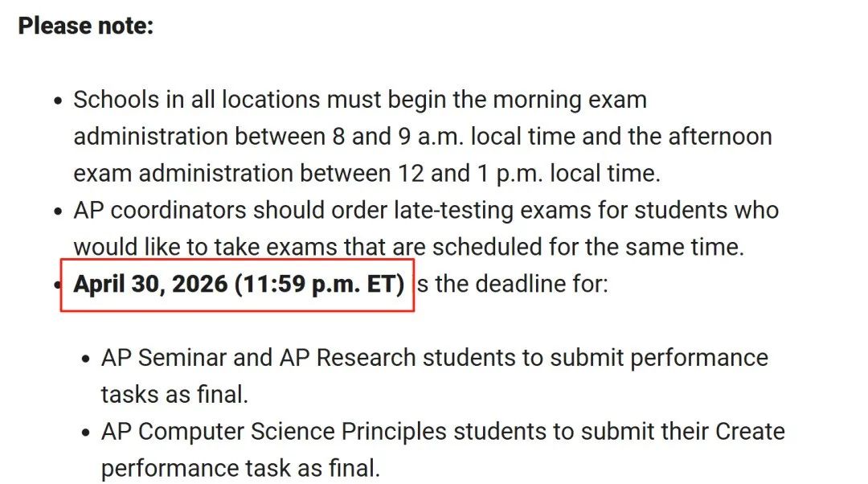Click the bold April 30, 2026 deadline text
868x484 pixels.
pos(239,284)
